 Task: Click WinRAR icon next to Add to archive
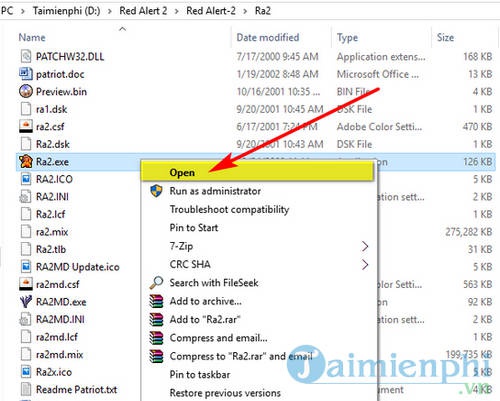click(x=156, y=301)
